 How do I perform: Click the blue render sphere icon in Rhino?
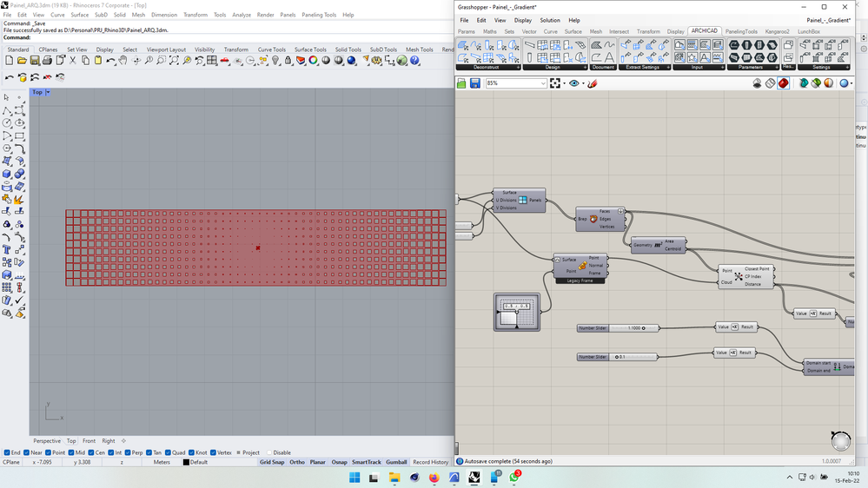(352, 60)
